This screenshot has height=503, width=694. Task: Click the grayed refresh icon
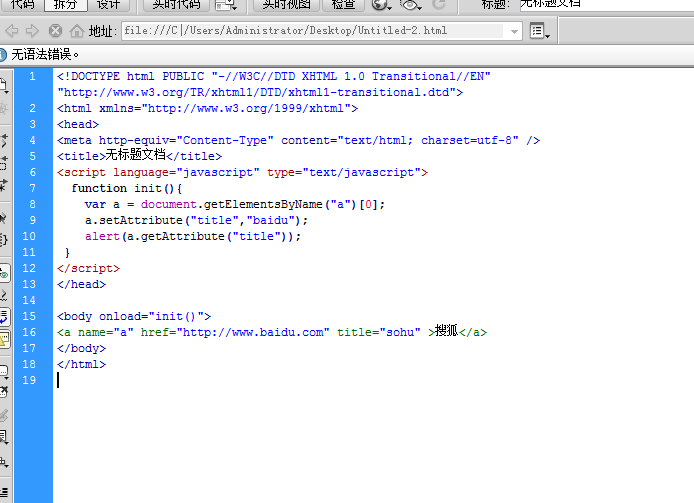(439, 4)
